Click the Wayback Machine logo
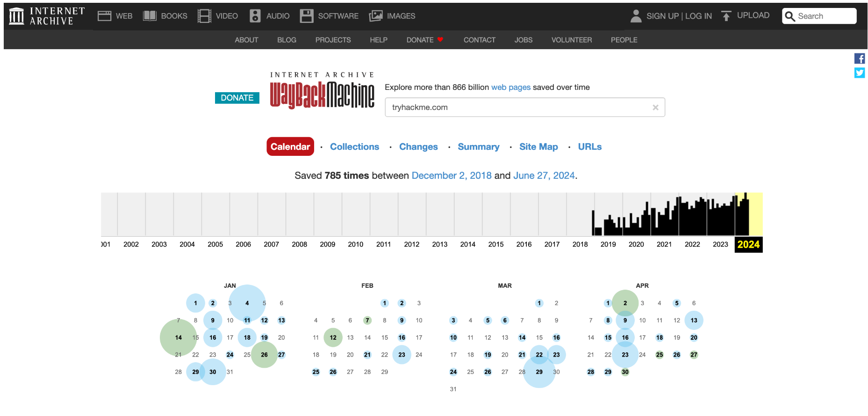Image resolution: width=868 pixels, height=416 pixels. tap(322, 90)
